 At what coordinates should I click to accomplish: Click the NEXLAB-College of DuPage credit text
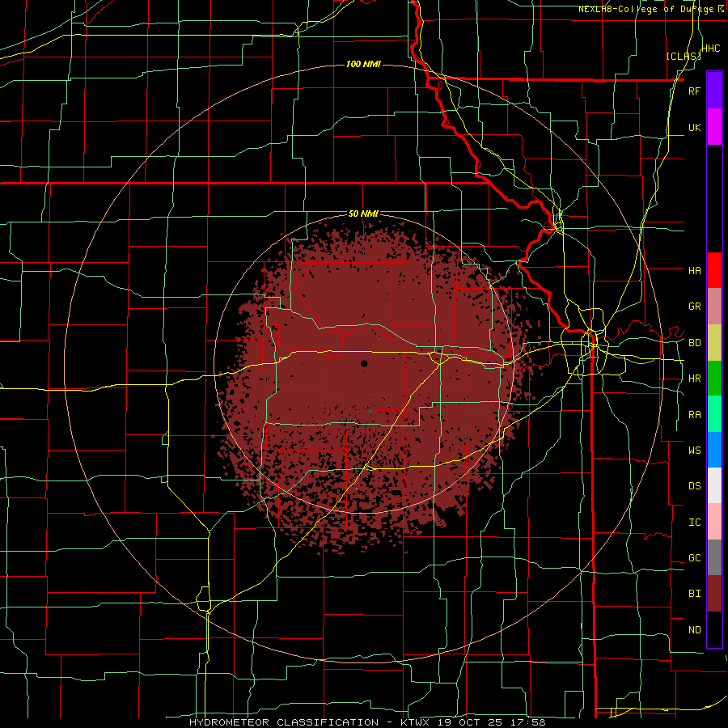648,9
